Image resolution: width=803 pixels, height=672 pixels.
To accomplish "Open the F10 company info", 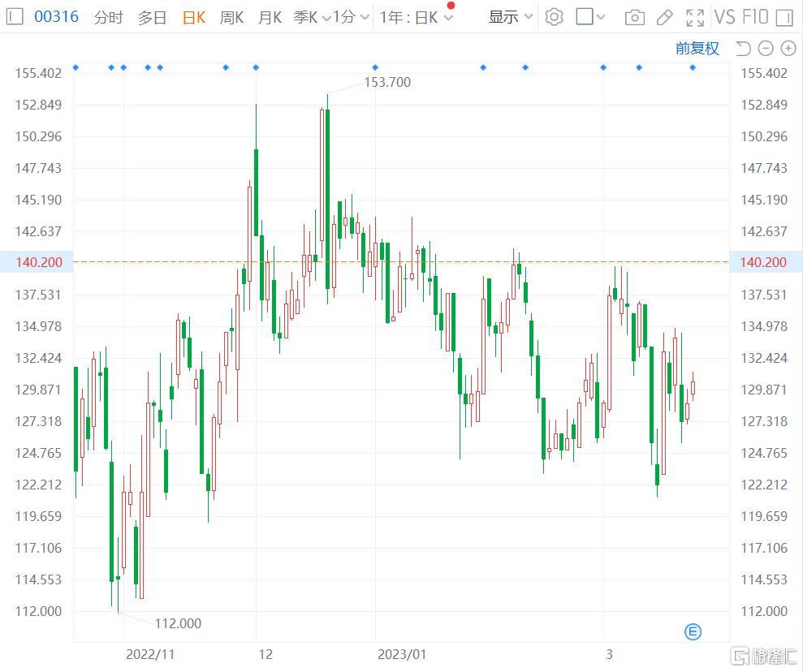I will tap(755, 17).
